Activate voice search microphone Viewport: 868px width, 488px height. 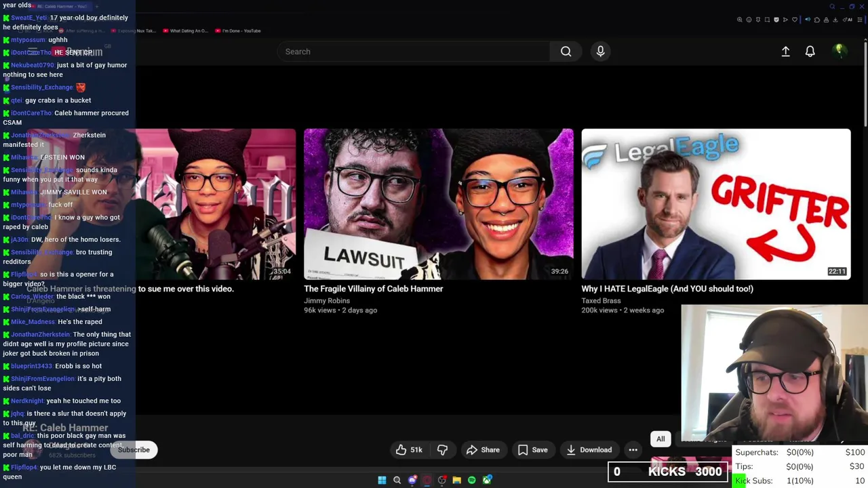coord(600,52)
